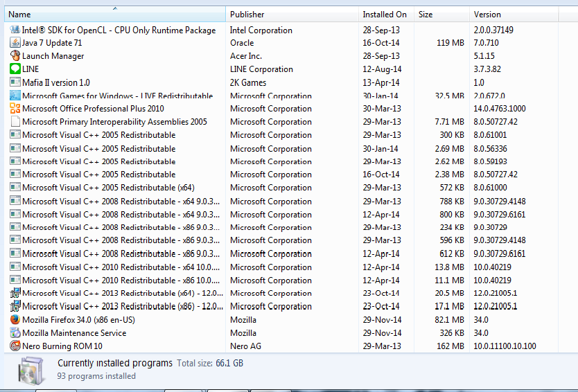Select Mozilla Firefox 34.0 (x86 en-US) entry
This screenshot has height=392, width=578.
click(78, 320)
